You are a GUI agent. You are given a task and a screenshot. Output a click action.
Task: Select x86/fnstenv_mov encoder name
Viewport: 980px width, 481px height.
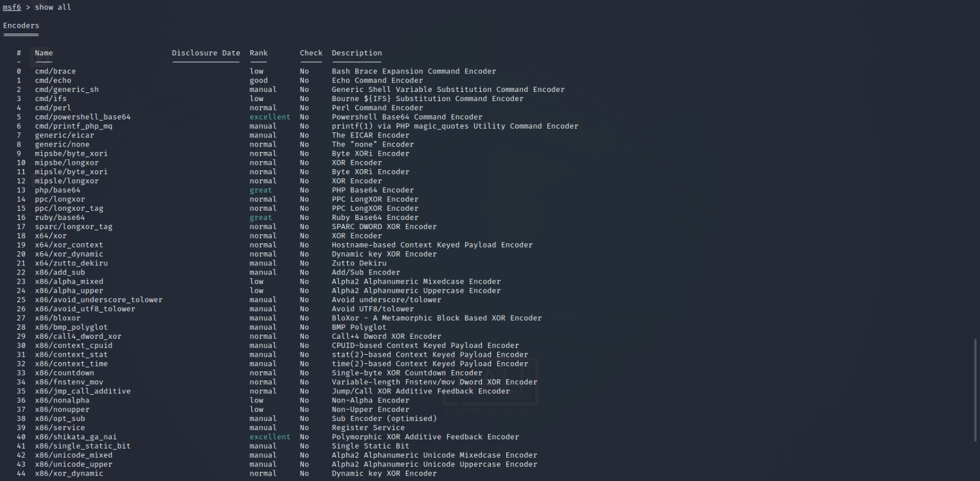click(x=69, y=382)
